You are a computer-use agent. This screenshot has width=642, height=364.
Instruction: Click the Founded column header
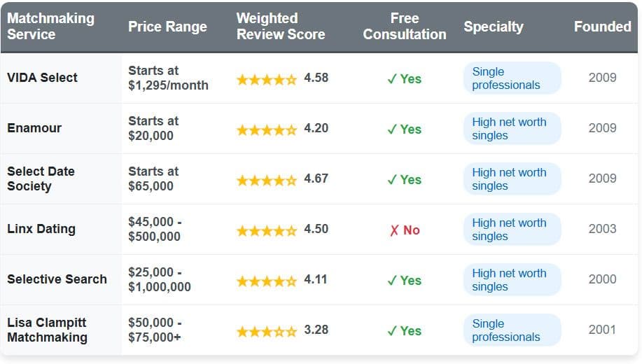[602, 27]
